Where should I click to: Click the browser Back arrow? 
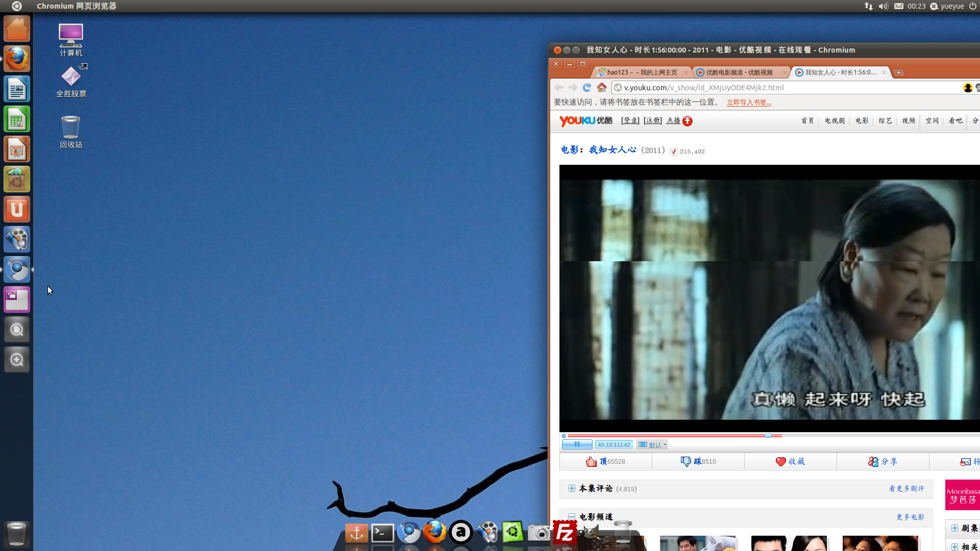point(559,88)
